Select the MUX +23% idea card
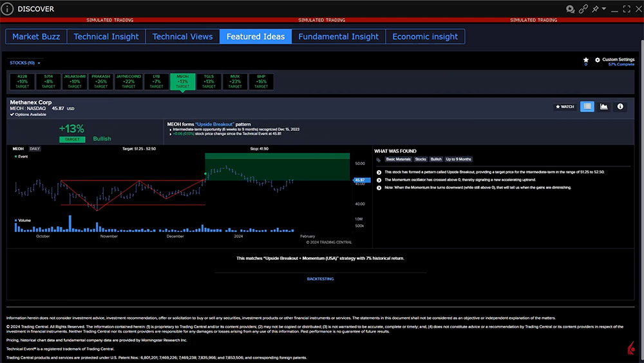Image resolution: width=644 pixels, height=363 pixels. coord(235,81)
